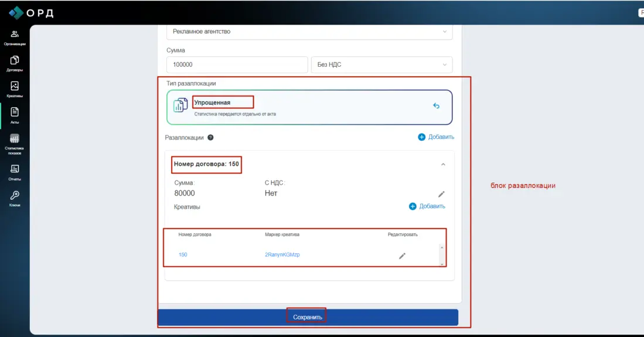
Task: Go to the Креативы sidebar section
Action: (15, 89)
